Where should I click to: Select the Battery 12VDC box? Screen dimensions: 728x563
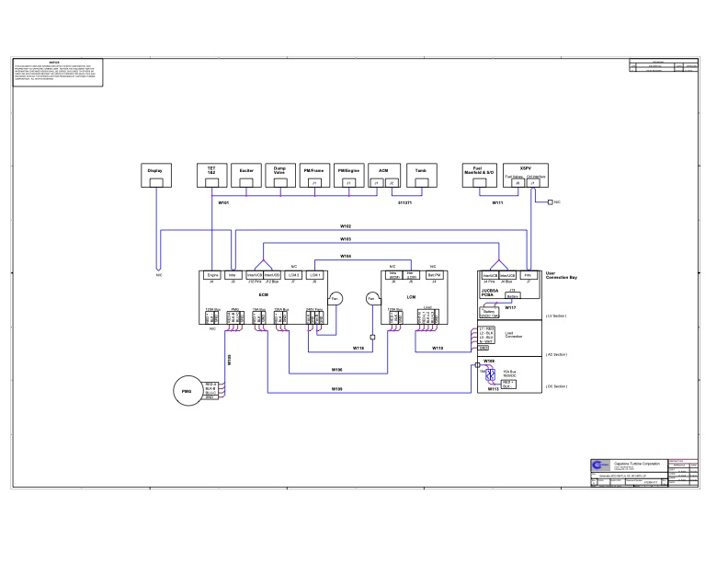489,313
